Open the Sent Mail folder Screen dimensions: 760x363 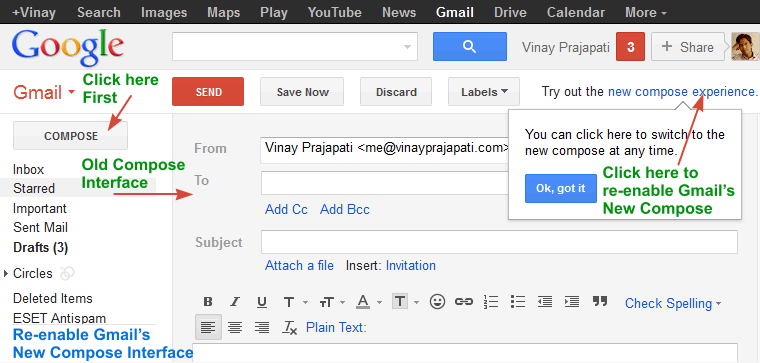click(40, 227)
